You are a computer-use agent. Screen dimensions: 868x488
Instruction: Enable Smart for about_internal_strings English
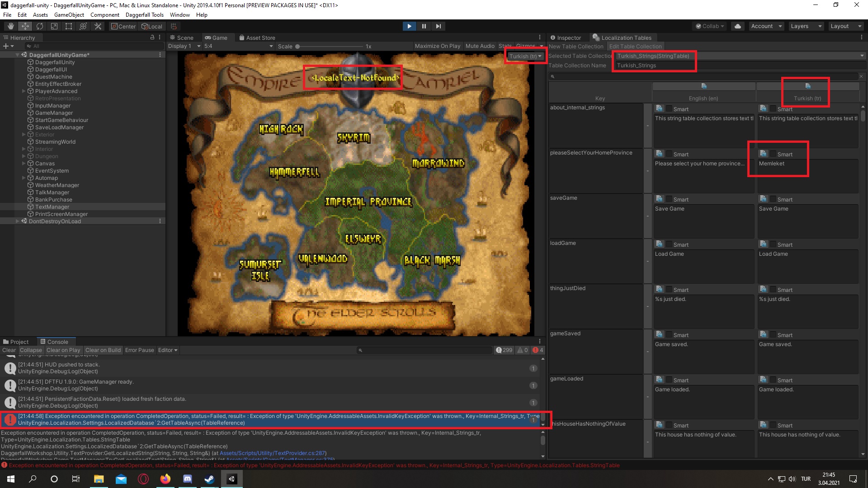click(669, 109)
